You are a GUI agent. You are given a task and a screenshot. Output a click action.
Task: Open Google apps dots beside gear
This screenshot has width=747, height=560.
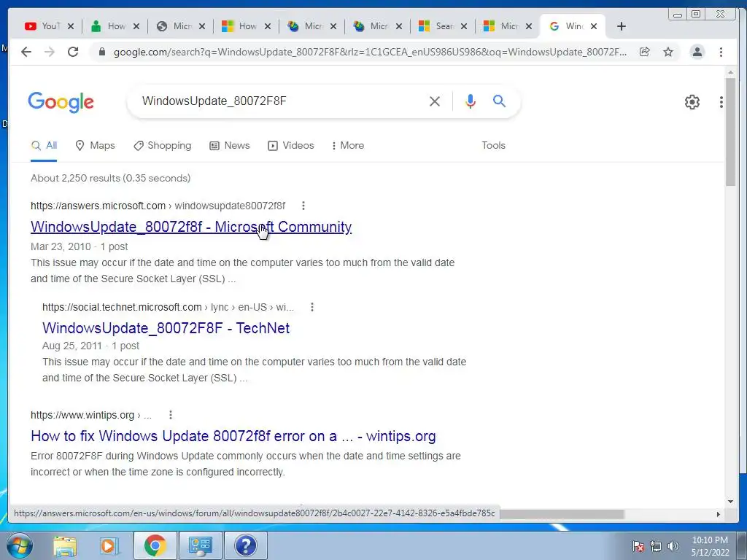coord(721,102)
